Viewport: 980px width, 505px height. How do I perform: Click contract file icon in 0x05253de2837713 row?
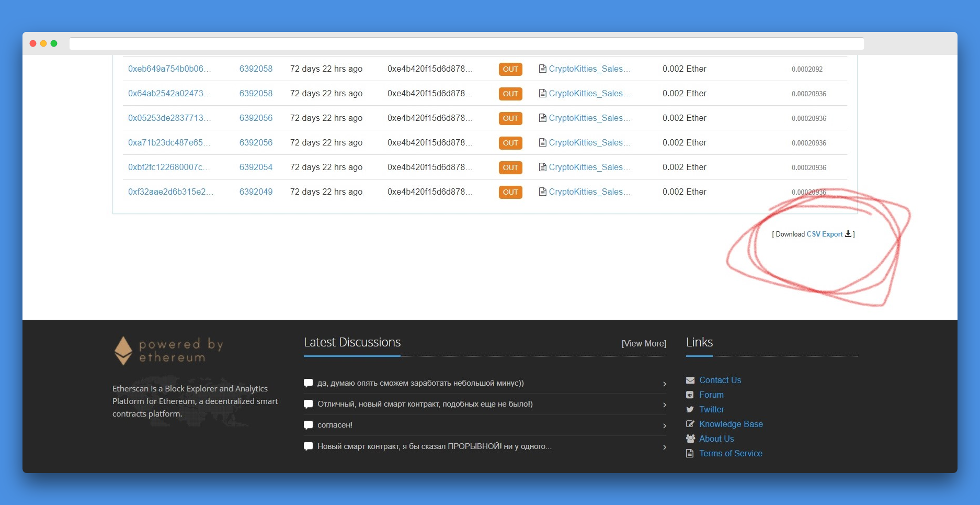pos(543,118)
